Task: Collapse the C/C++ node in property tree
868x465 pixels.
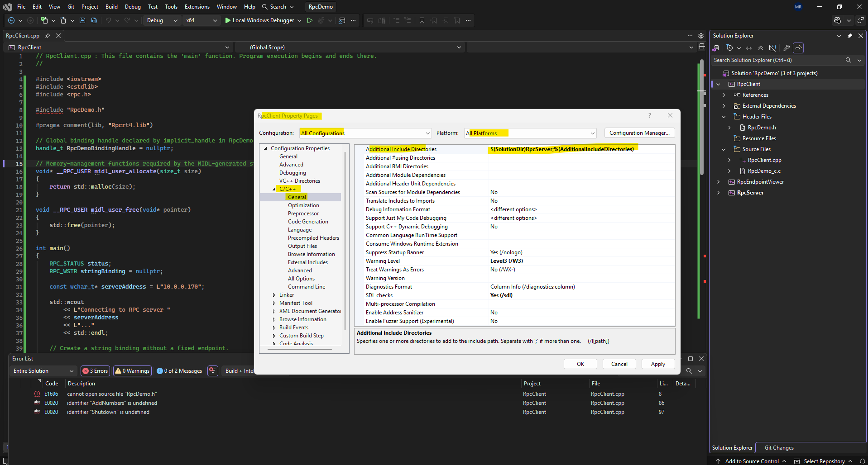Action: coord(274,189)
